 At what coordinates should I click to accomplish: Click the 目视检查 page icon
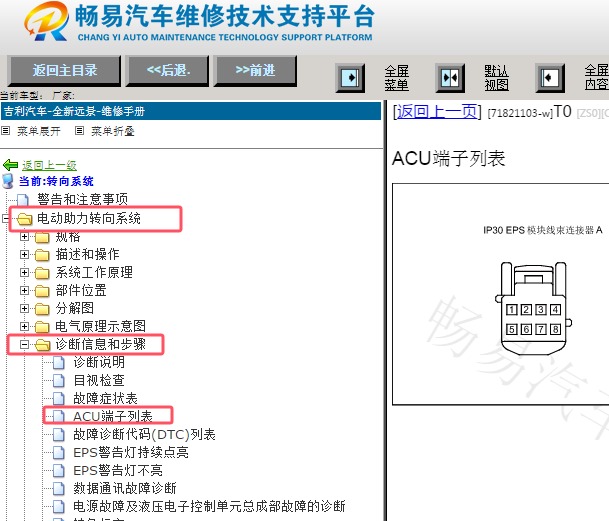coord(59,381)
